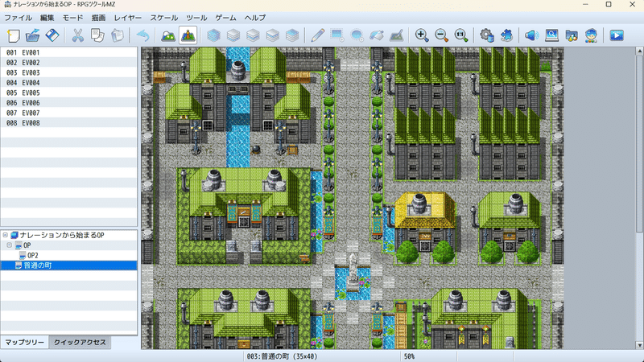The width and height of the screenshot is (644, 362).
Task: Zoom out of the map
Action: point(441,35)
